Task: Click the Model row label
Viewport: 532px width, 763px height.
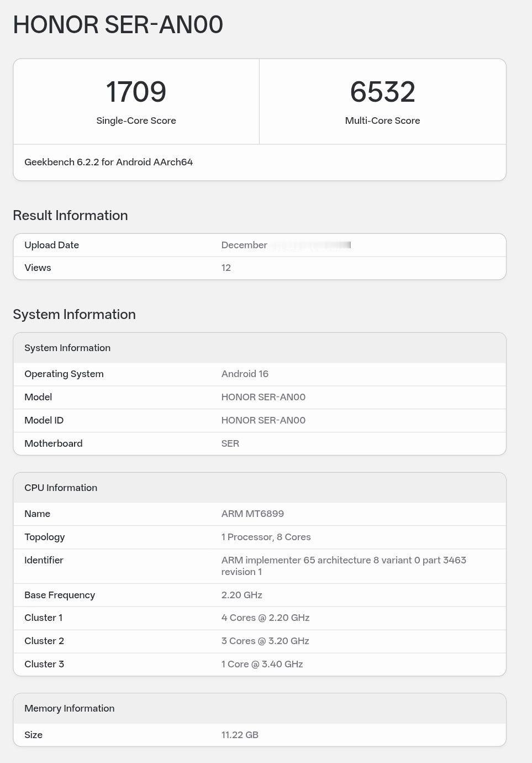Action: click(38, 397)
